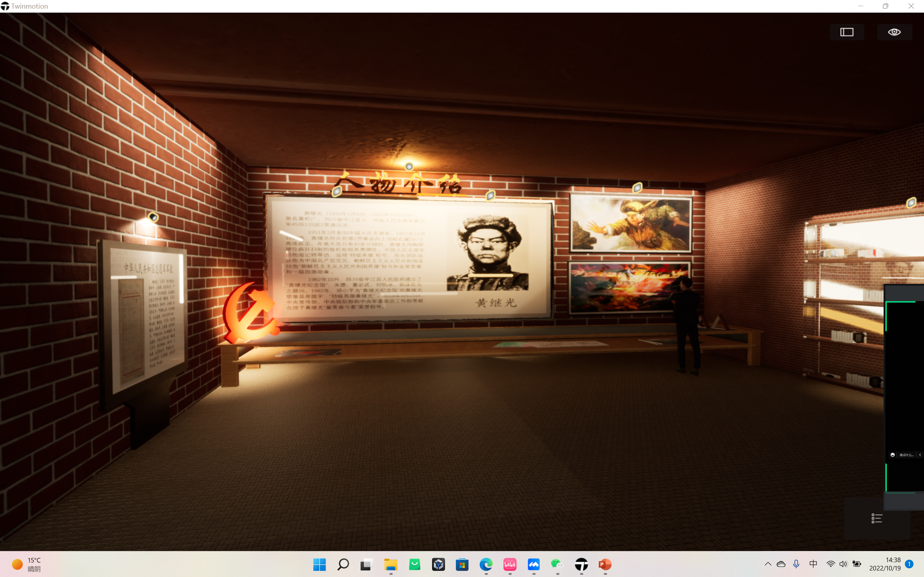Select light marker above the soldier painting
The width and height of the screenshot is (924, 577).
click(637, 188)
